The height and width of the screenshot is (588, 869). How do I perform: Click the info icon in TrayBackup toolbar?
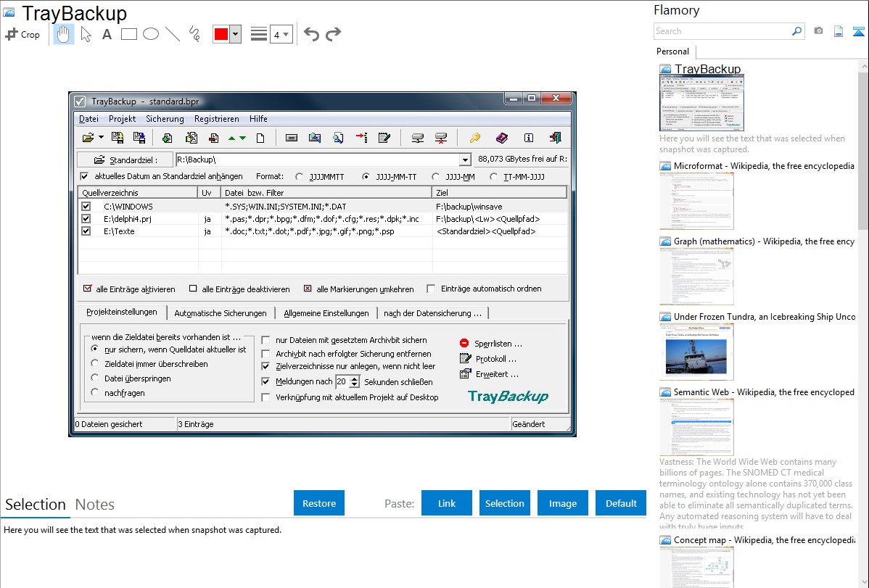(x=529, y=138)
